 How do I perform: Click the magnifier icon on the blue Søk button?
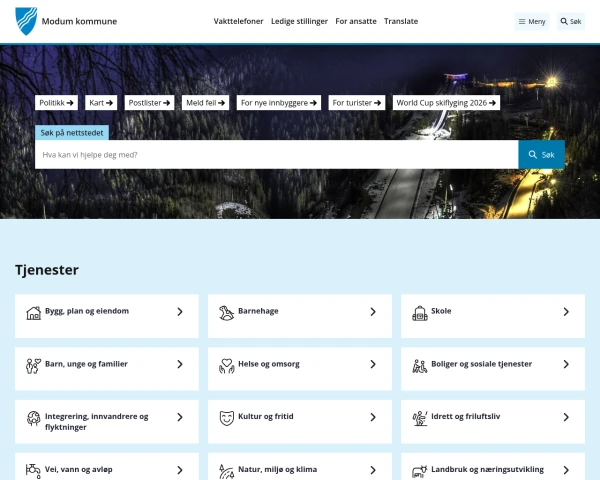pyautogui.click(x=533, y=154)
